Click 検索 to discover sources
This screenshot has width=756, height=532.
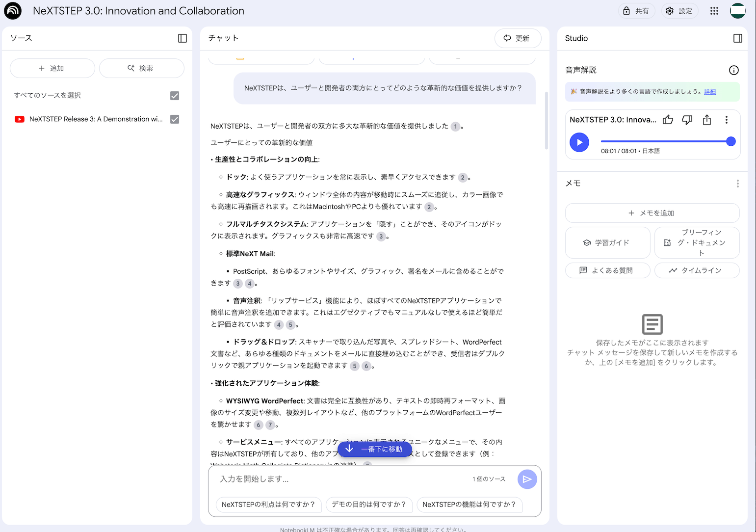[142, 68]
